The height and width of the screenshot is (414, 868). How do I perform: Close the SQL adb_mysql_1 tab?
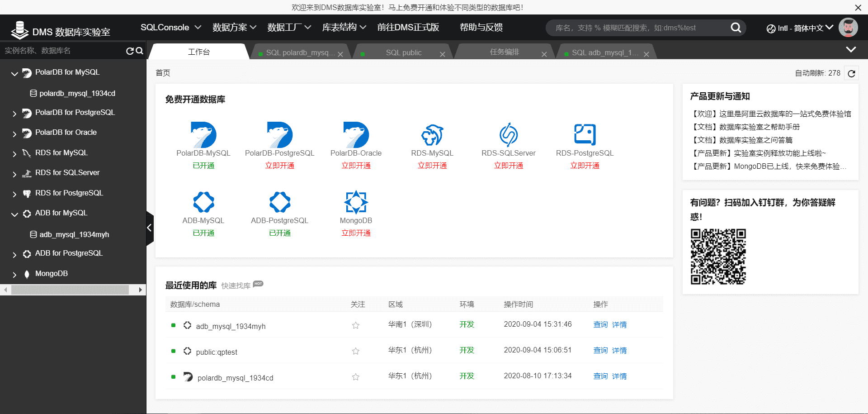point(646,54)
